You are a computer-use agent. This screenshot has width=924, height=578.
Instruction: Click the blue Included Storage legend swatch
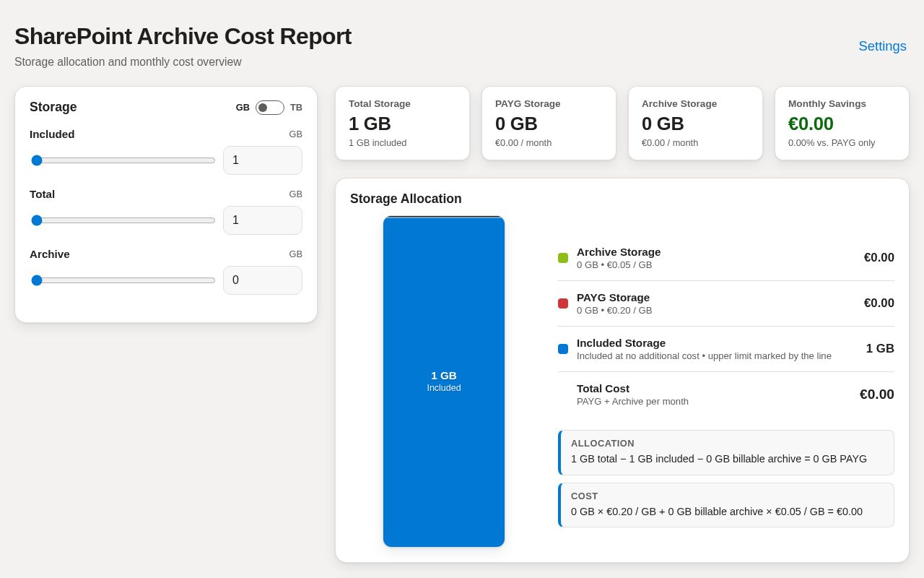coord(563,349)
